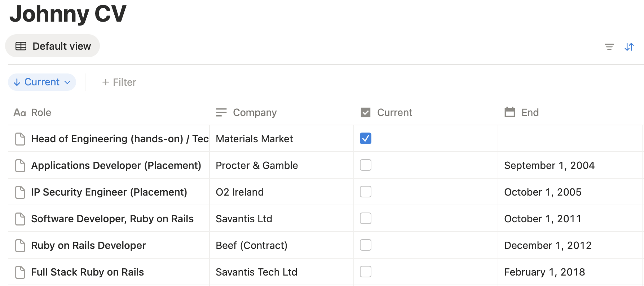This screenshot has width=644, height=286.
Task: Open the End column header menu
Action: point(530,112)
